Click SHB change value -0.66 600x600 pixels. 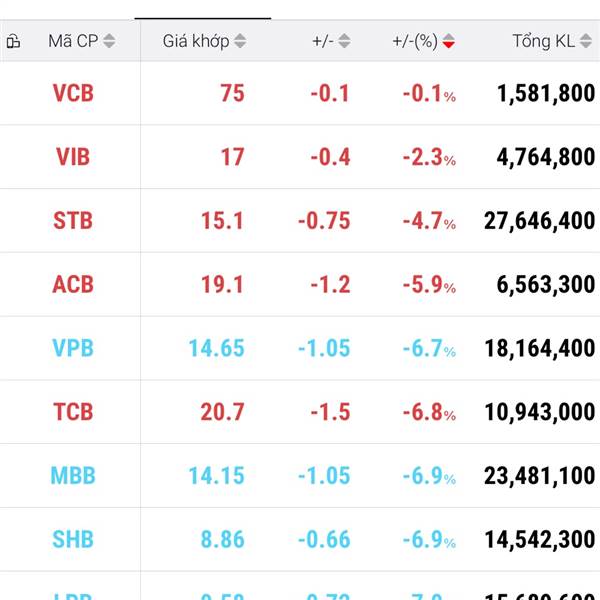(324, 540)
